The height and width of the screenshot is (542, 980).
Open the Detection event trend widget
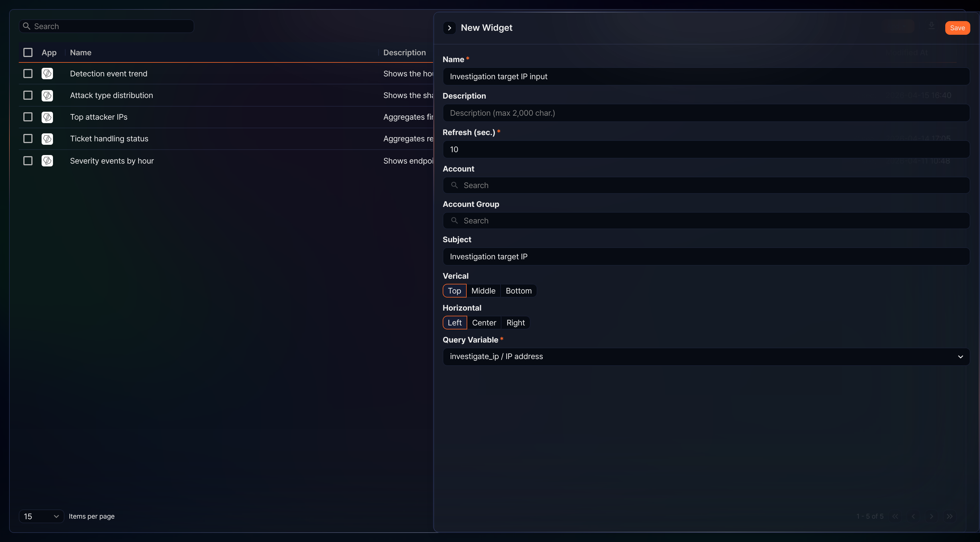(x=109, y=74)
